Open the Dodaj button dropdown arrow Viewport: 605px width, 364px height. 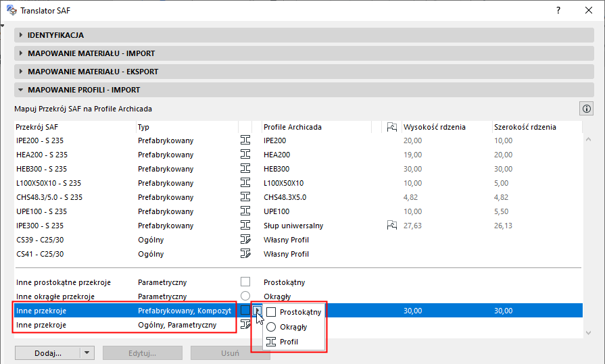[x=87, y=353]
